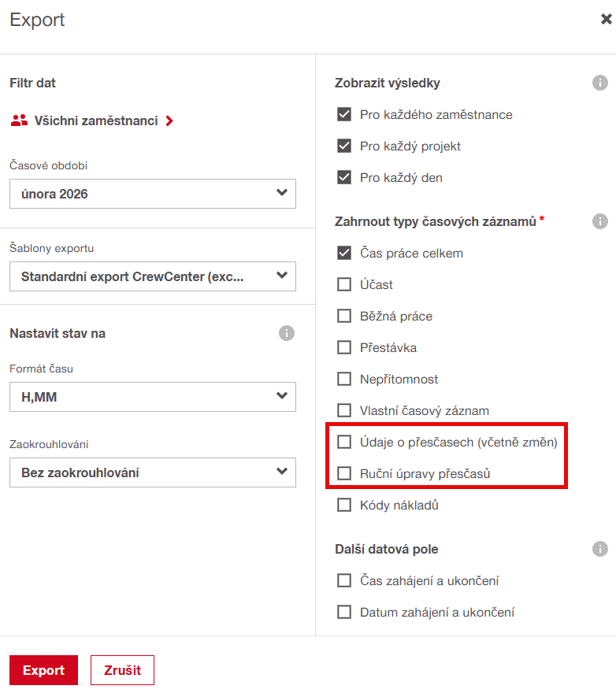Toggle Čas zahájení a ukončení checkbox
616x693 pixels.
coord(344,581)
